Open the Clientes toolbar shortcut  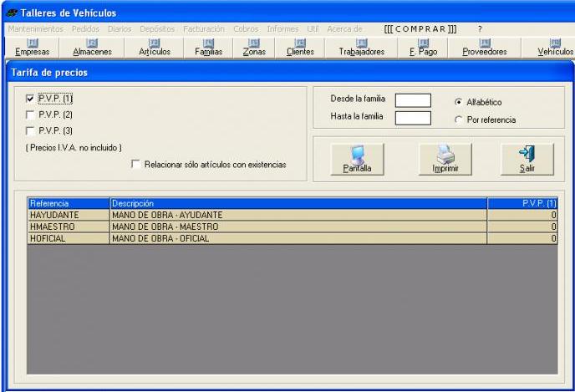pos(300,48)
